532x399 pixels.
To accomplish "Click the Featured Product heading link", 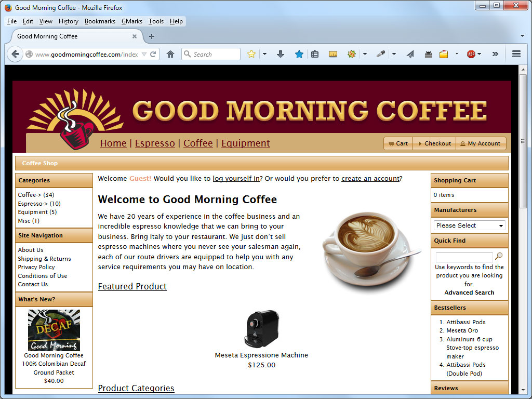I will [132, 286].
